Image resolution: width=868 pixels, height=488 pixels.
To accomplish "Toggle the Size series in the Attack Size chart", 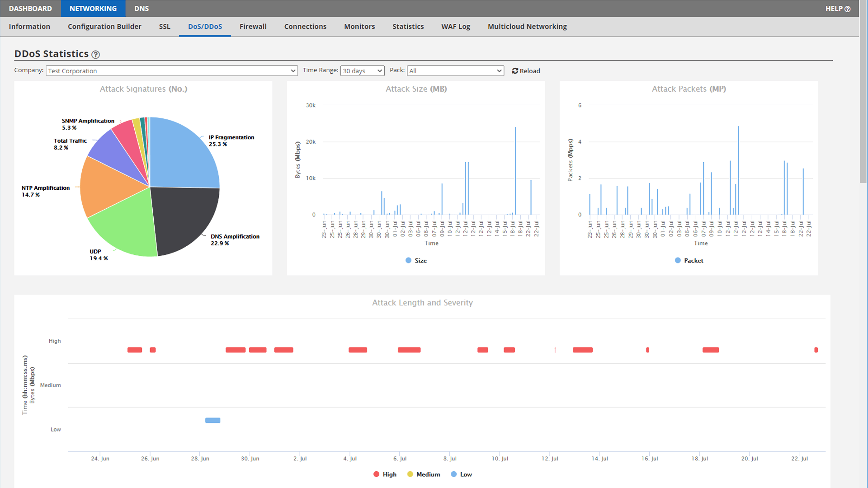I will click(415, 260).
